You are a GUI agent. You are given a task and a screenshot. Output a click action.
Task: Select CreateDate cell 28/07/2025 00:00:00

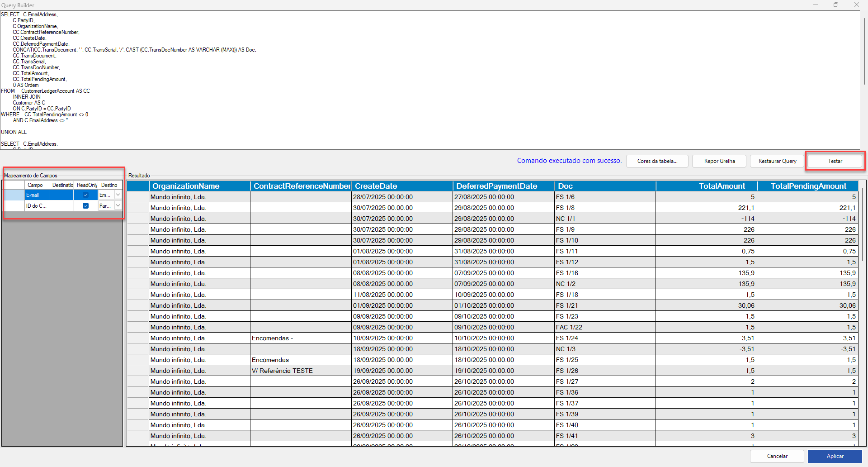click(402, 197)
